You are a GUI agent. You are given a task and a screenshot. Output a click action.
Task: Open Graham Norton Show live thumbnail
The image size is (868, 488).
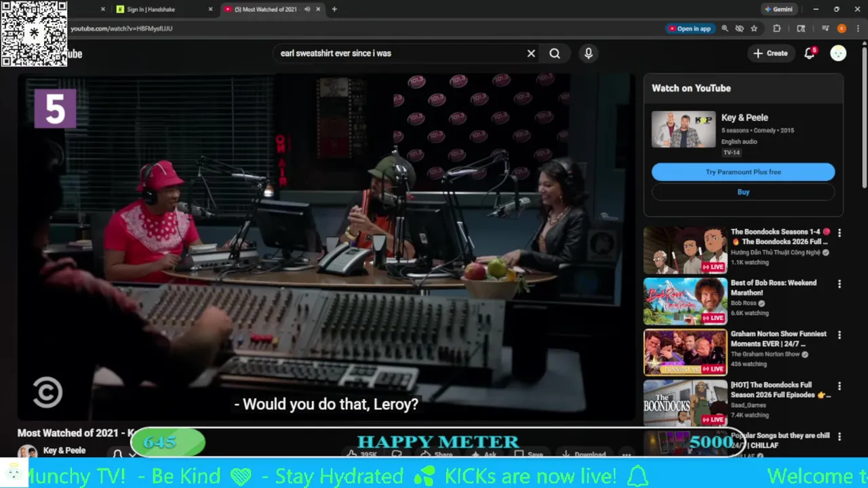(685, 352)
